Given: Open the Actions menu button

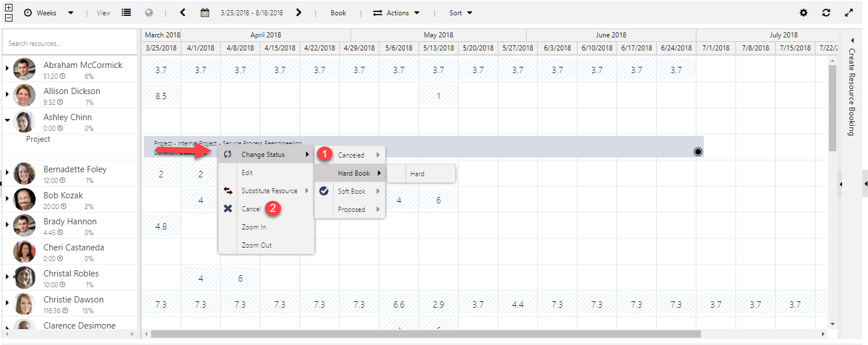Looking at the screenshot, I should (x=396, y=12).
